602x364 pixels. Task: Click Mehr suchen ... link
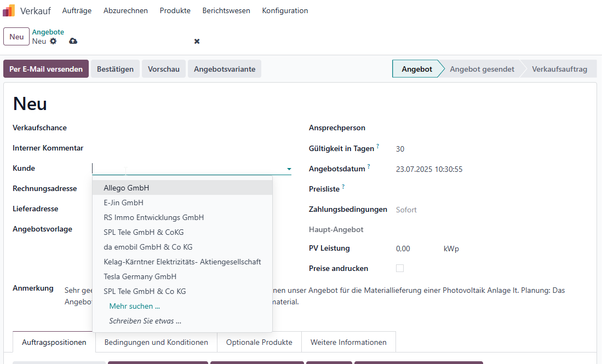click(134, 306)
